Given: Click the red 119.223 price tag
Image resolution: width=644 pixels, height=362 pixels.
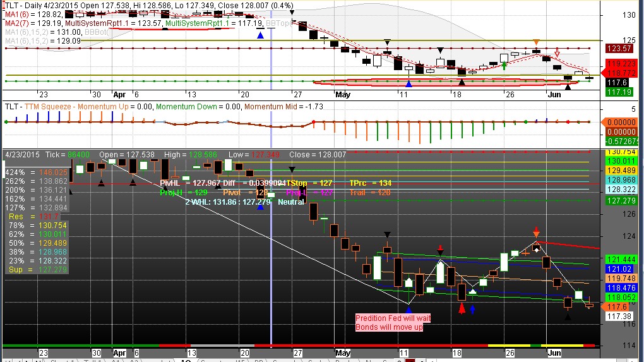Looking at the screenshot, I should click(x=621, y=64).
